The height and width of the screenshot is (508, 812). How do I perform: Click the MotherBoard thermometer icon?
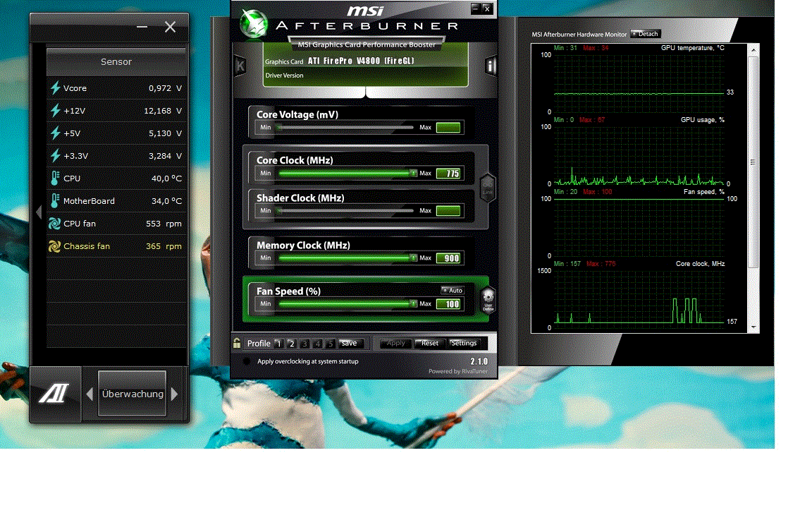(55, 200)
